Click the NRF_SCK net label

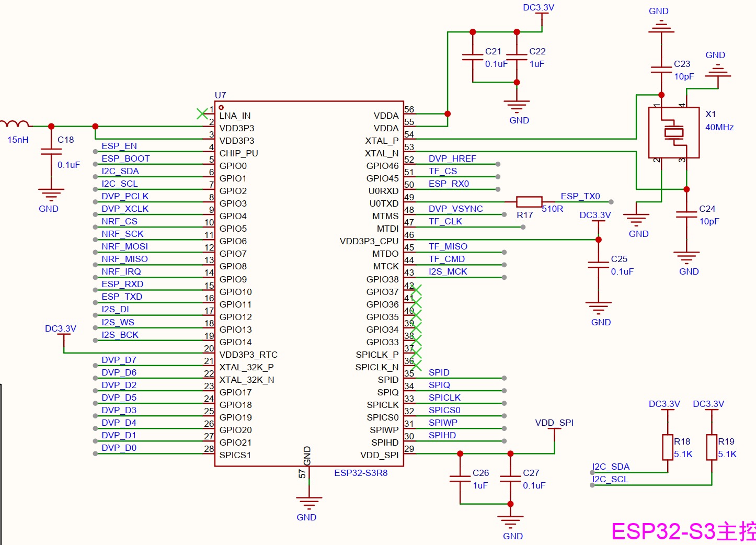click(x=122, y=234)
